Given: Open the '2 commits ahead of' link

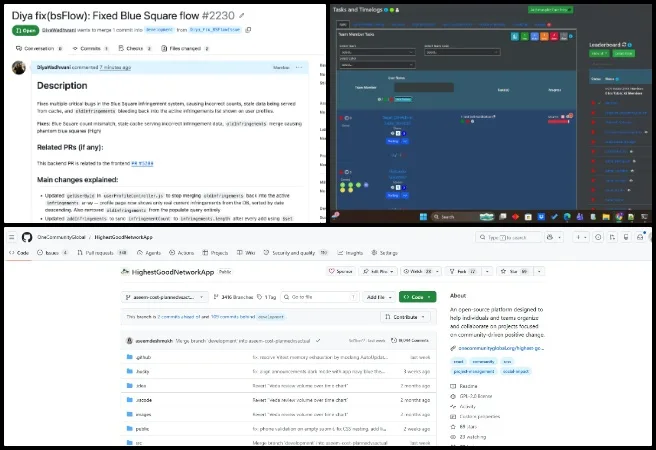Looking at the screenshot, I should pyautogui.click(x=178, y=317).
